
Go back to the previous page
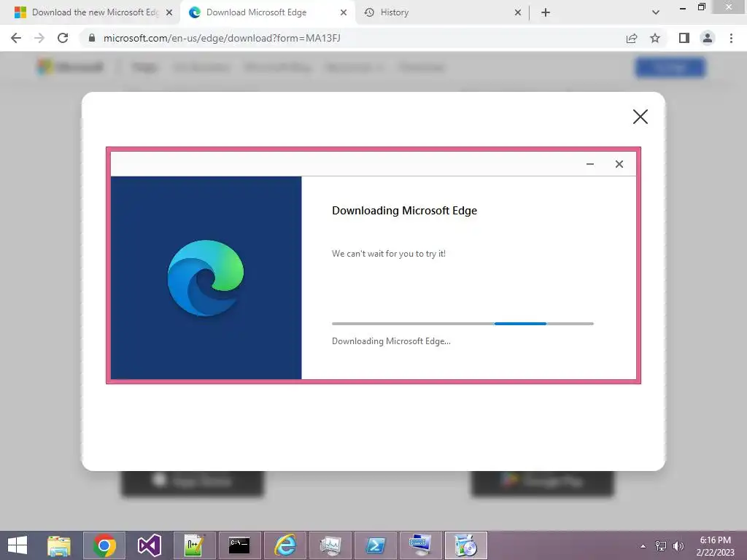tap(16, 38)
